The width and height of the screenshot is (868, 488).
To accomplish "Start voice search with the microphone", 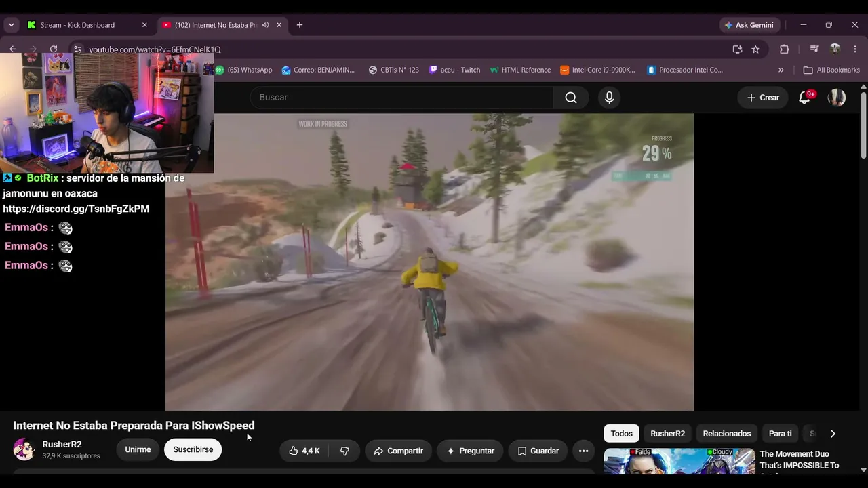I will point(609,98).
